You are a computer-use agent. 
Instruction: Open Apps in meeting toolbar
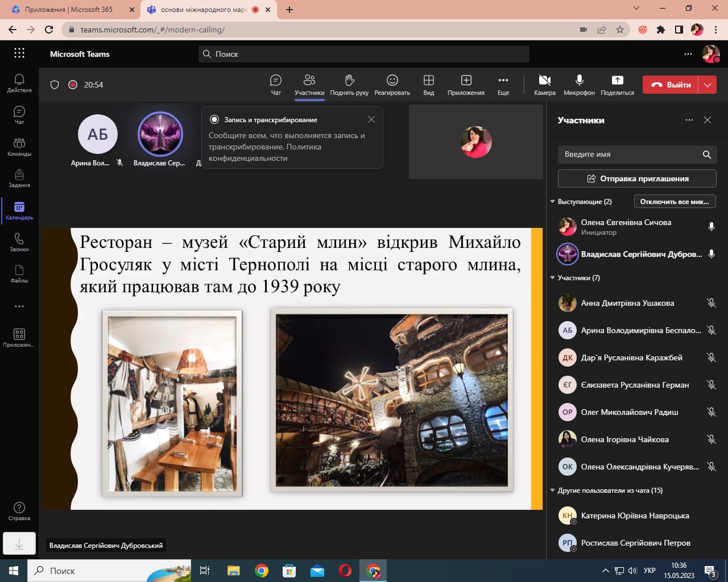click(x=466, y=85)
